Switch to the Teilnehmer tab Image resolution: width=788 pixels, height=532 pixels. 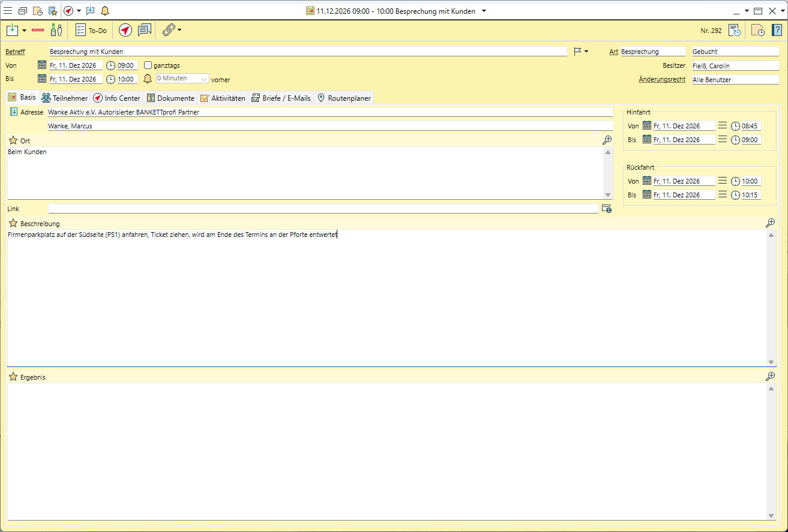click(65, 98)
